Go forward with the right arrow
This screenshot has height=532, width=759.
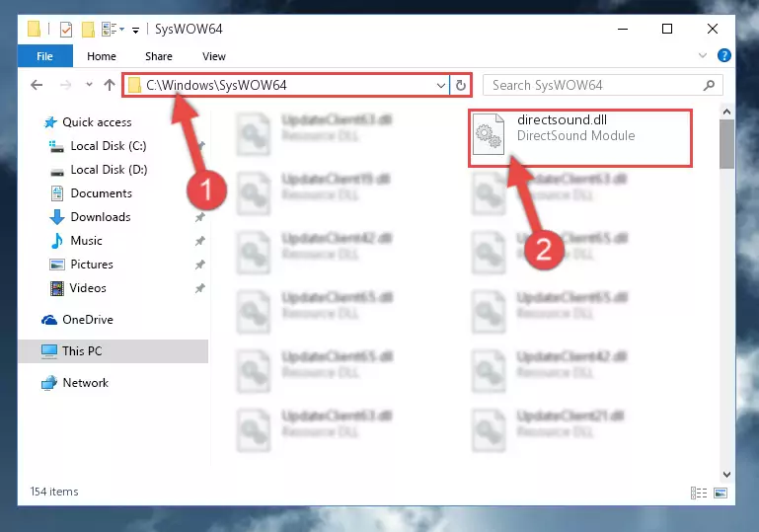tap(65, 85)
